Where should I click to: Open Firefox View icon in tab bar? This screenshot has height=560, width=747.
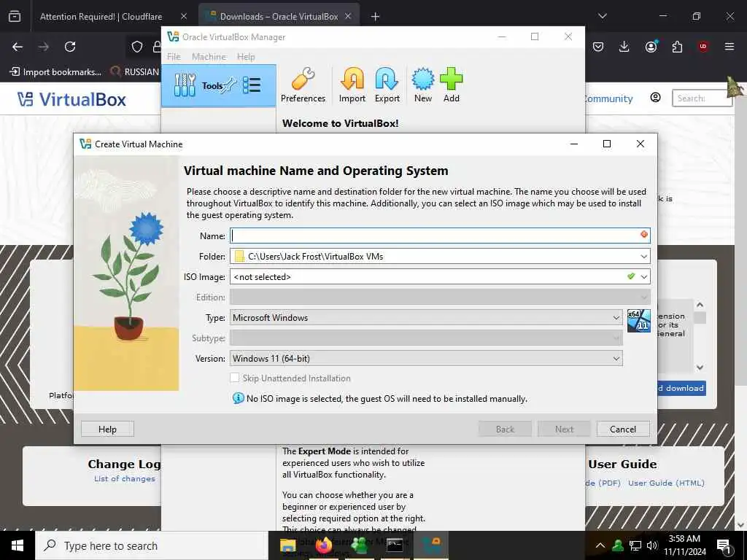[15, 16]
